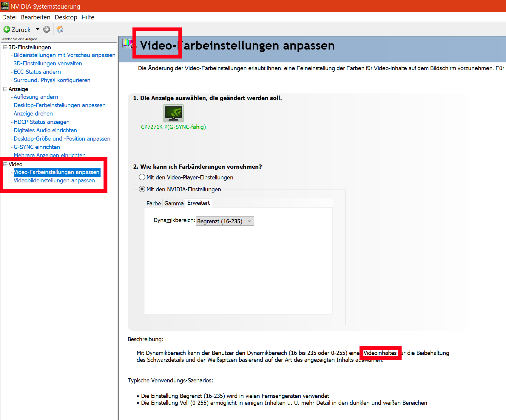Viewport: 506px width, 420px height.
Task: Click the Zurück button label
Action: 21,30
